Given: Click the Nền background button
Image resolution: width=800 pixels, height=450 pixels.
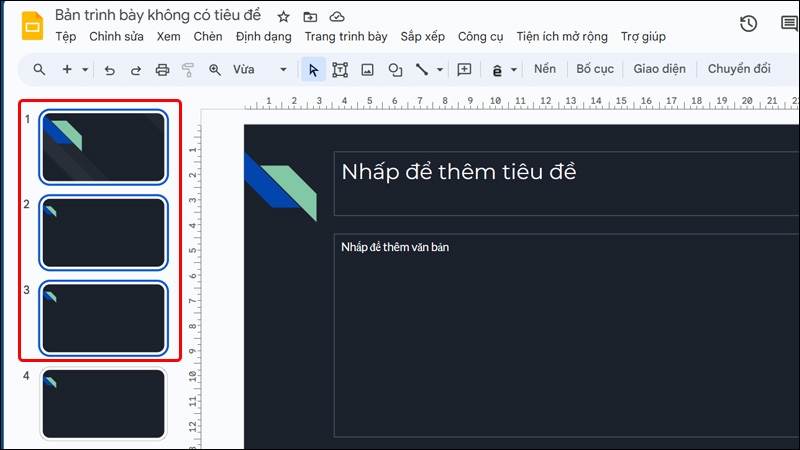Looking at the screenshot, I should pos(544,69).
